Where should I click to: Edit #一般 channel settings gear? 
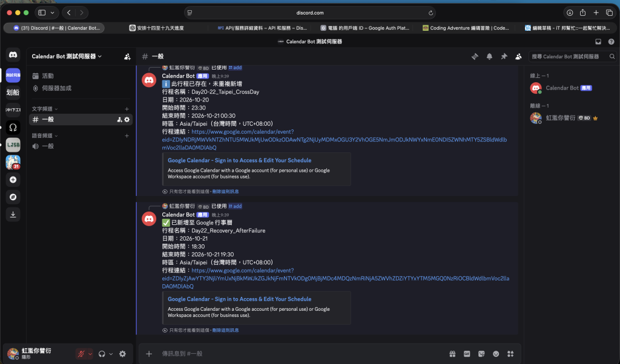point(127,120)
